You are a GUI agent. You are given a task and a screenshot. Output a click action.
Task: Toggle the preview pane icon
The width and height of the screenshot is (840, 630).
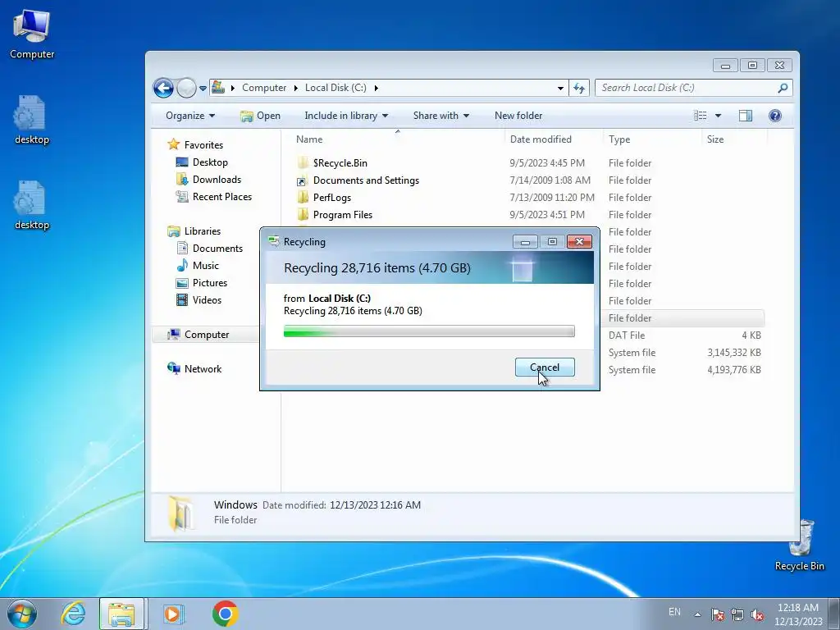(745, 116)
